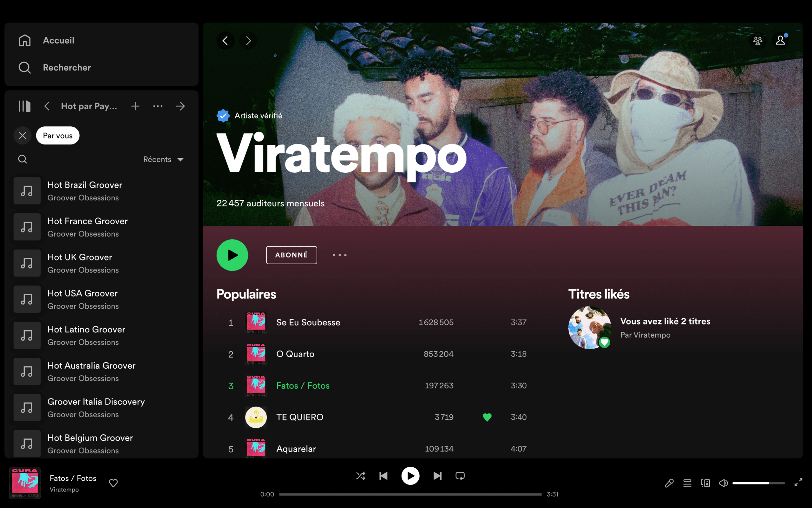
Task: Open liked titles by Viratempo thumbnail
Action: (x=590, y=328)
